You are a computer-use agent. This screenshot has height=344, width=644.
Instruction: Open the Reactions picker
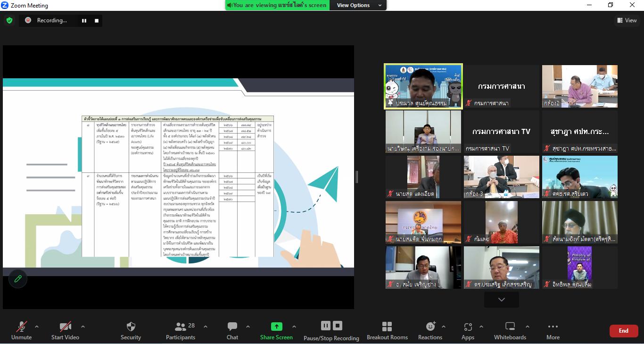coord(430,330)
